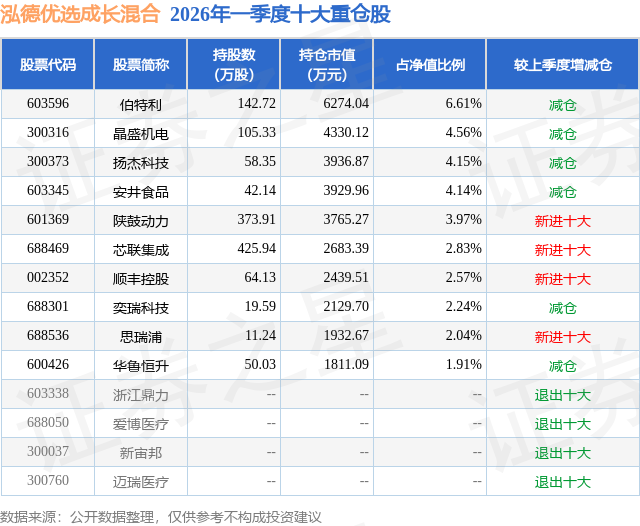Select stock code 688469
640x526 pixels.
48,249
